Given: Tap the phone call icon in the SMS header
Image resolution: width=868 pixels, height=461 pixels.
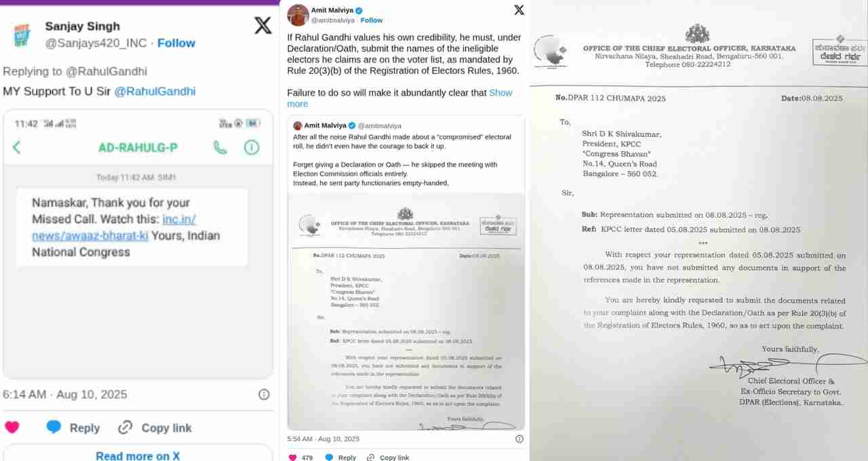Looking at the screenshot, I should coord(220,147).
